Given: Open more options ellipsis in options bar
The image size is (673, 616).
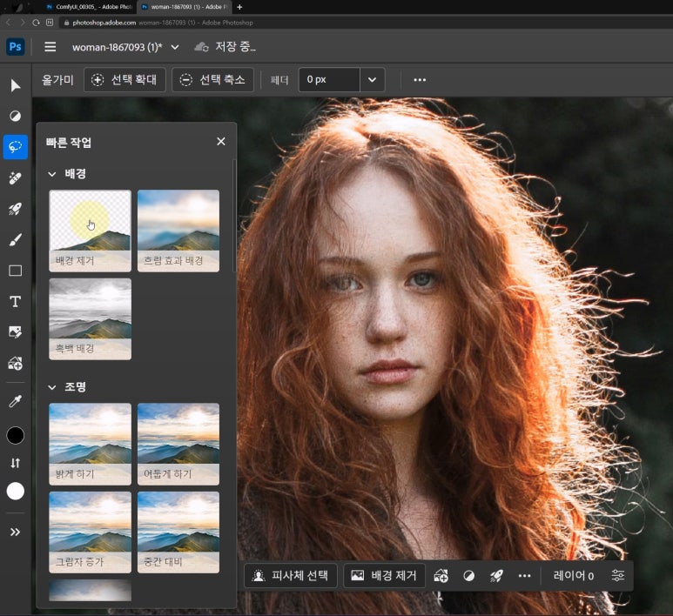Looking at the screenshot, I should click(420, 80).
